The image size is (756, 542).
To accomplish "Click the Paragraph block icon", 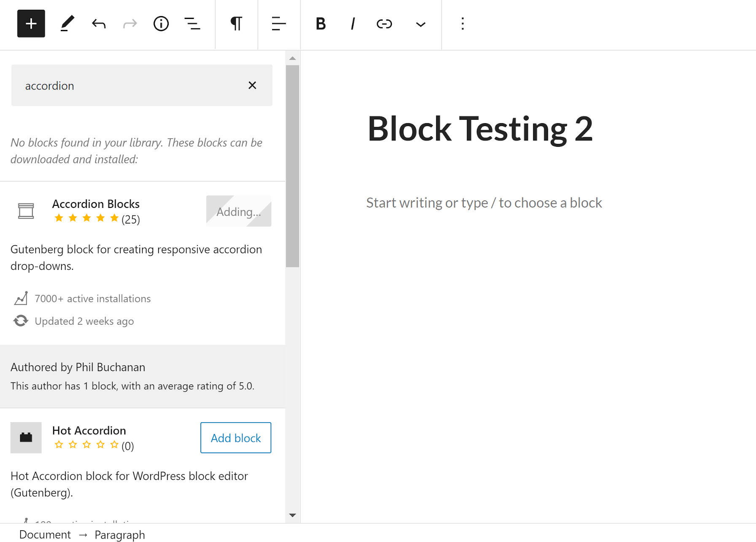I will click(x=236, y=24).
